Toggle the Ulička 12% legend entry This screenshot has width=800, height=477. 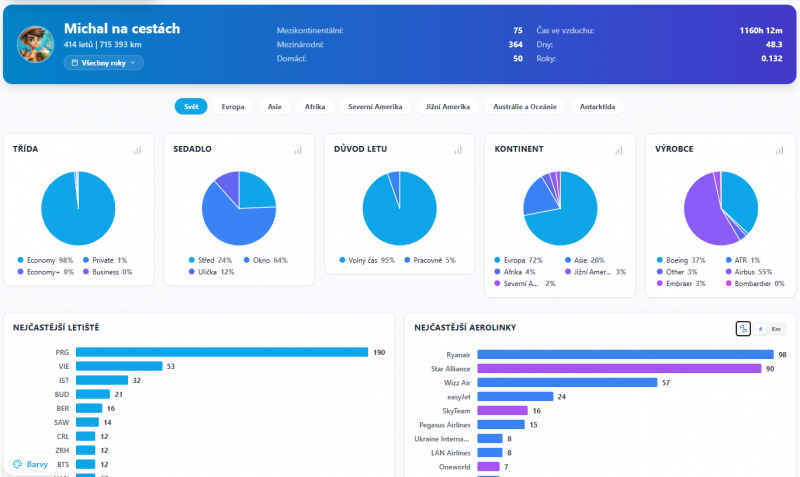(211, 272)
